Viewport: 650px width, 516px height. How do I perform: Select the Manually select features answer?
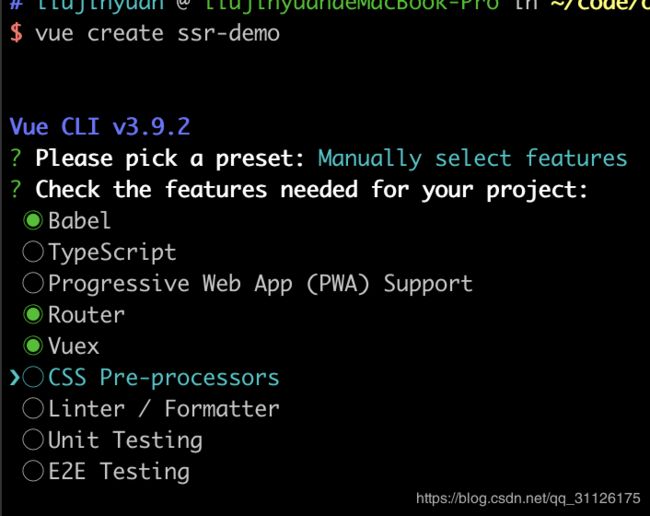coord(473,159)
